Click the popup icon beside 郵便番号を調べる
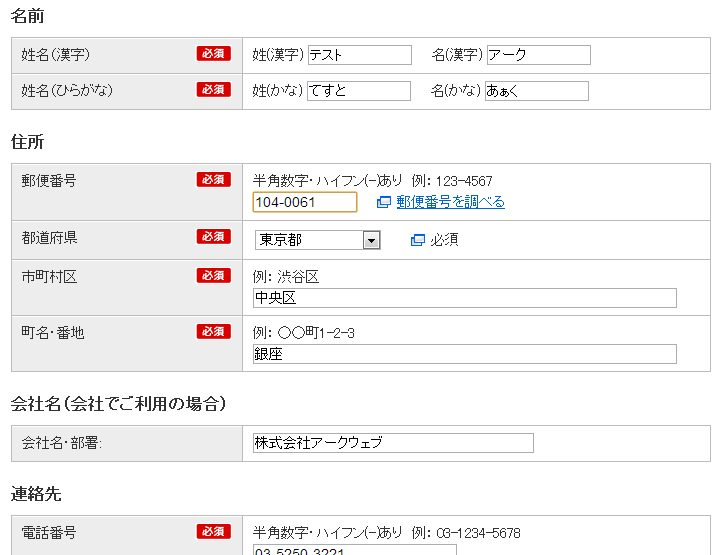725x555 pixels. click(x=383, y=202)
